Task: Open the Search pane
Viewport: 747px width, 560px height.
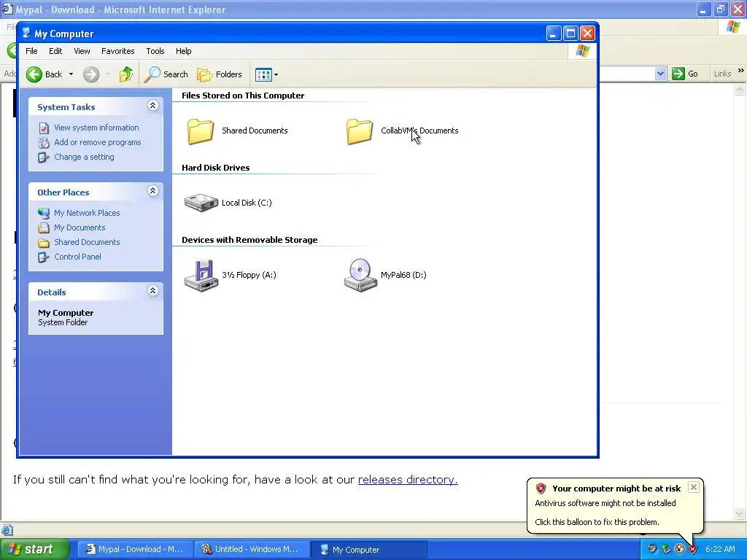Action: coord(166,74)
